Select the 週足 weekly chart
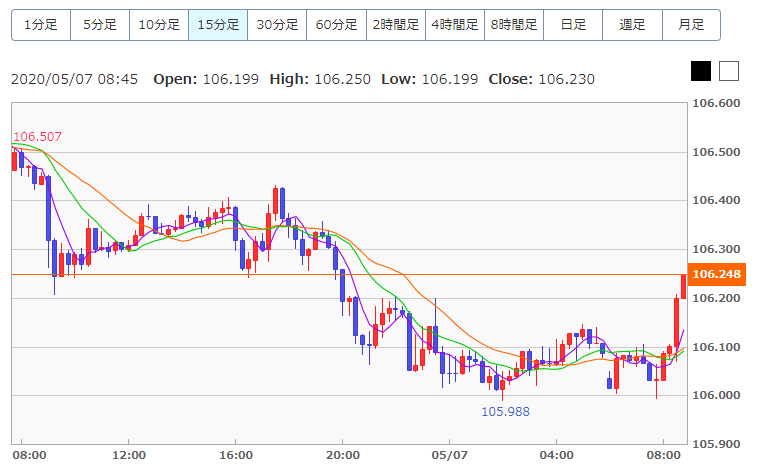Viewport: 762px width, 468px height. [632, 25]
